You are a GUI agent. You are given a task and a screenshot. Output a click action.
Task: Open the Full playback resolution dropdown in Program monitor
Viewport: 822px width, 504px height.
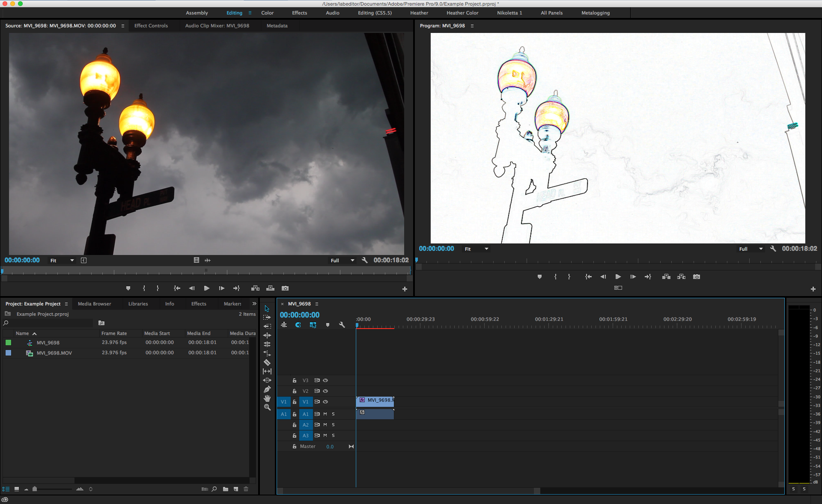coord(751,249)
